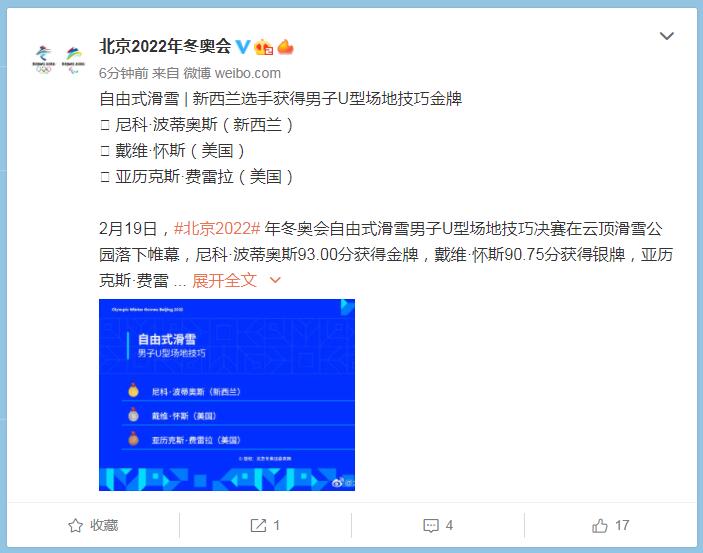Open the 4 comments count
703x553 pixels.
pos(449,525)
